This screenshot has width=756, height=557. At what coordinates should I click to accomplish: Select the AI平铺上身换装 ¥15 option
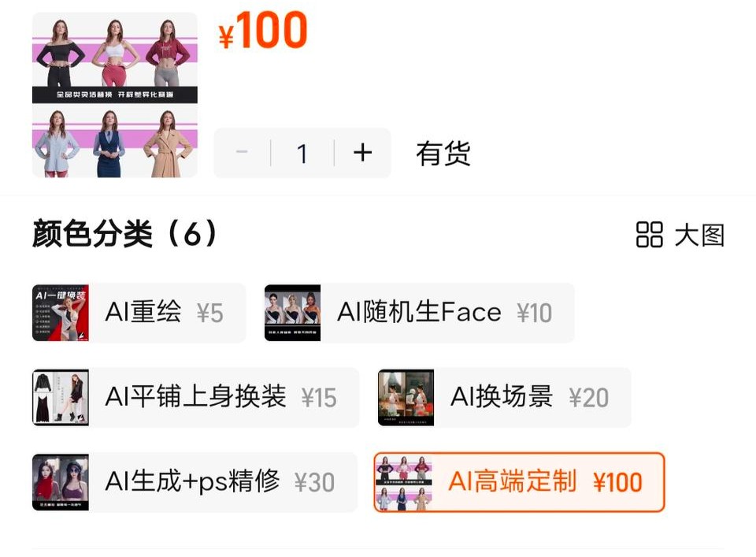195,397
